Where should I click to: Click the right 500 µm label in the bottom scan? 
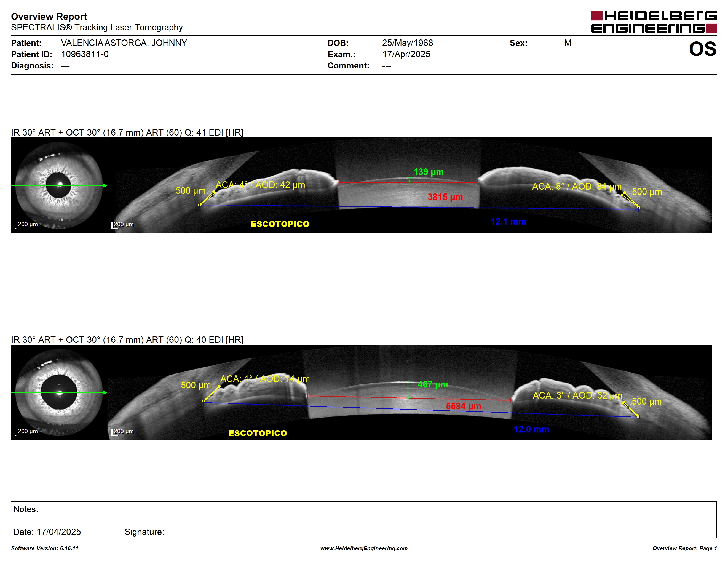647,402
